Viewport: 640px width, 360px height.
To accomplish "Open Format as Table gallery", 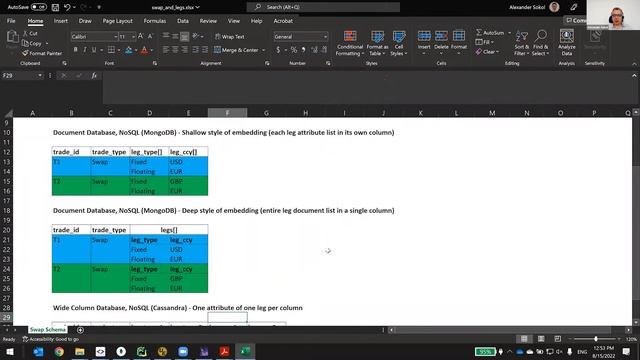I will click(377, 43).
